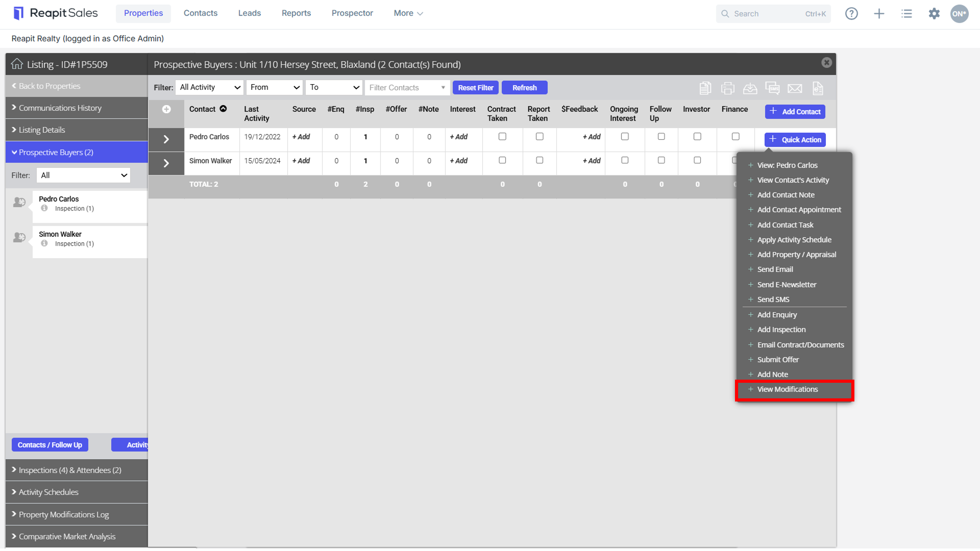
Task: Click the Reset Filter button
Action: tap(475, 88)
